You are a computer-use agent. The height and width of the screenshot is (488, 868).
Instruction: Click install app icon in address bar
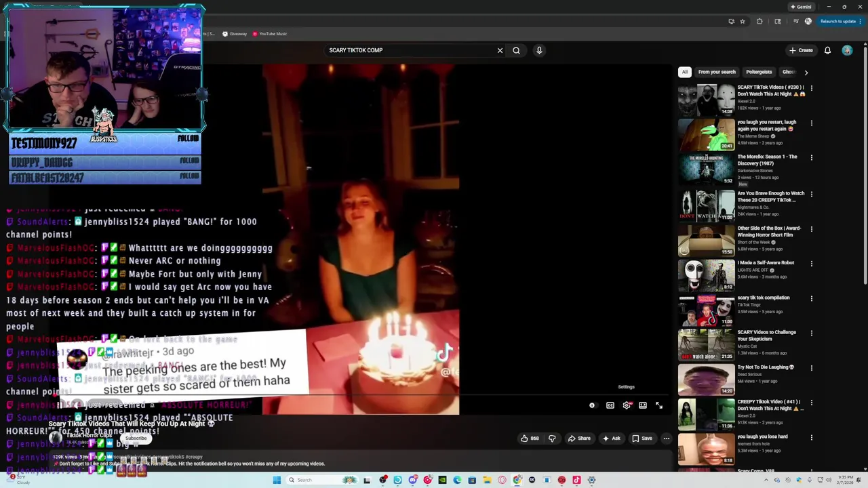732,21
